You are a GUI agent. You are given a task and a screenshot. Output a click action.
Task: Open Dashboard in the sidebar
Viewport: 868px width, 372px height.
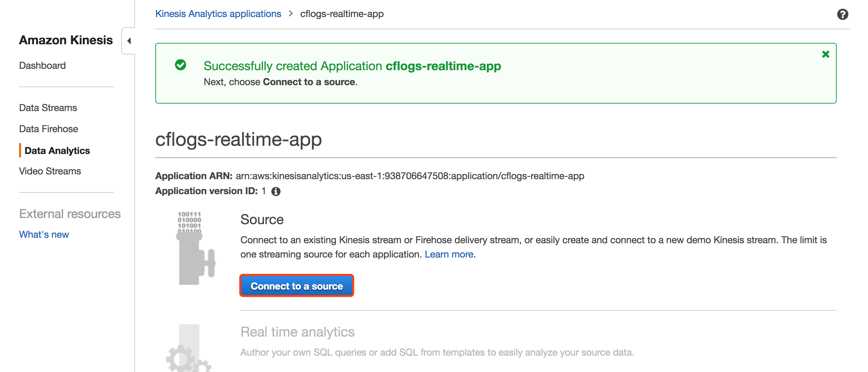pyautogui.click(x=42, y=65)
